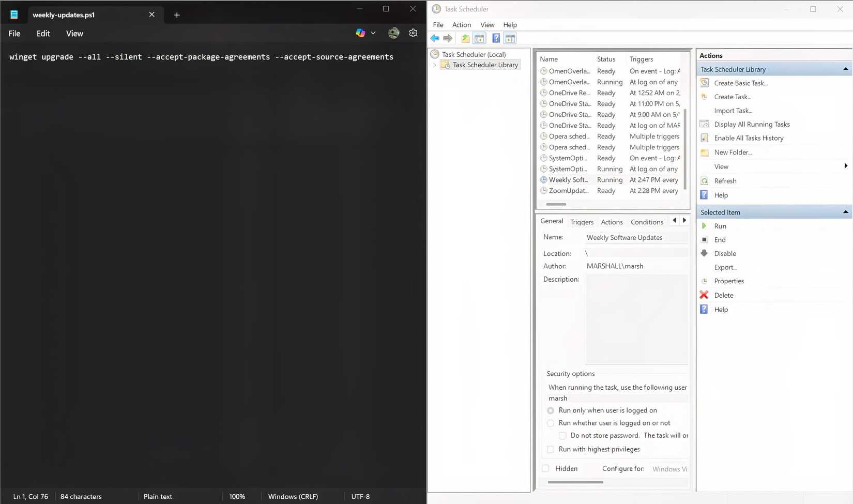Click the show/hide action pane toolbar icon
This screenshot has height=504, width=853.
[510, 38]
